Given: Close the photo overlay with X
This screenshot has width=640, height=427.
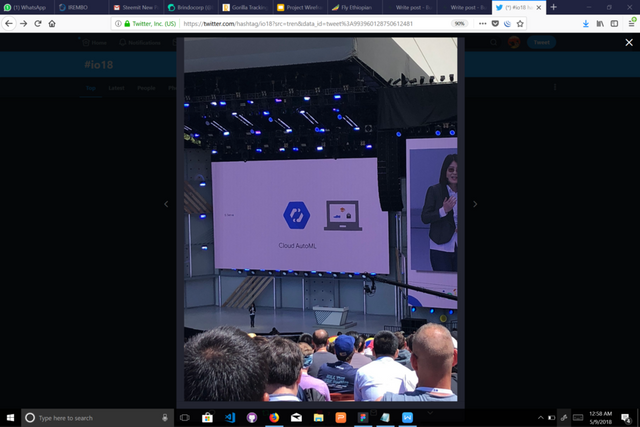Looking at the screenshot, I should (629, 42).
